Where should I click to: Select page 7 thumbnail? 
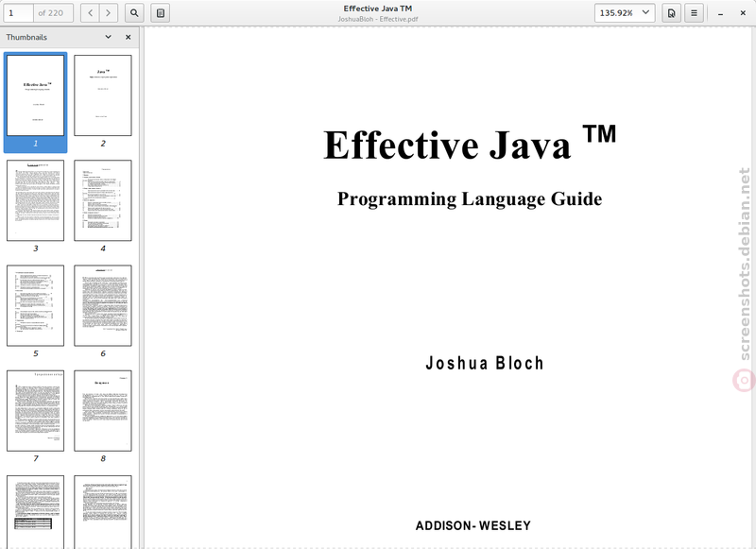pos(35,411)
